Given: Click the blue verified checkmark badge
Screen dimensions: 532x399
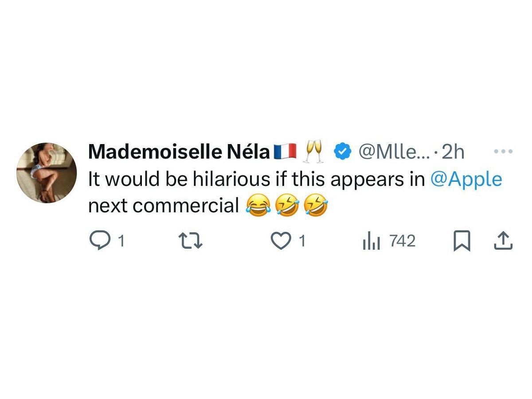Looking at the screenshot, I should tap(341, 152).
